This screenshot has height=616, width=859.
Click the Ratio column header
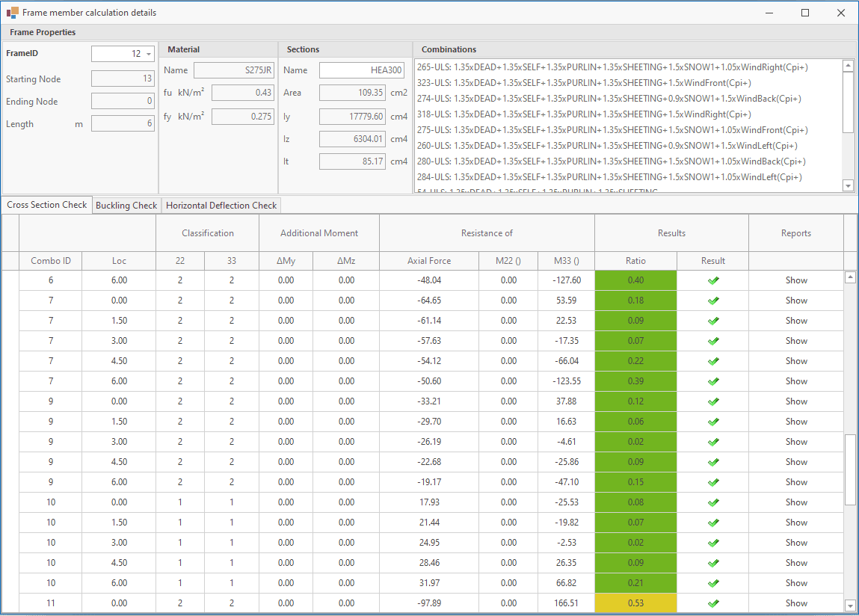pos(635,261)
